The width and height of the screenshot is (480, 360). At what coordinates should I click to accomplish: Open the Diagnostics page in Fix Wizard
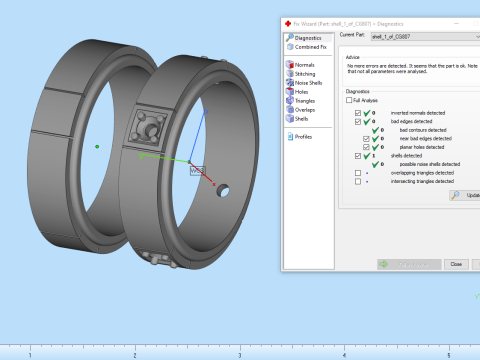click(x=308, y=38)
